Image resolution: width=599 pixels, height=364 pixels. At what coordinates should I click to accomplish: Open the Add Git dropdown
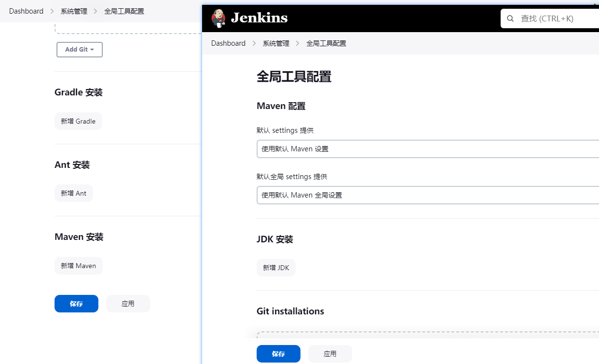tap(79, 50)
